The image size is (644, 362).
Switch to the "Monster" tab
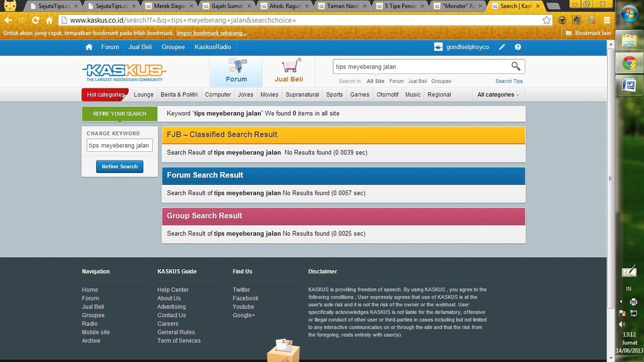(454, 6)
